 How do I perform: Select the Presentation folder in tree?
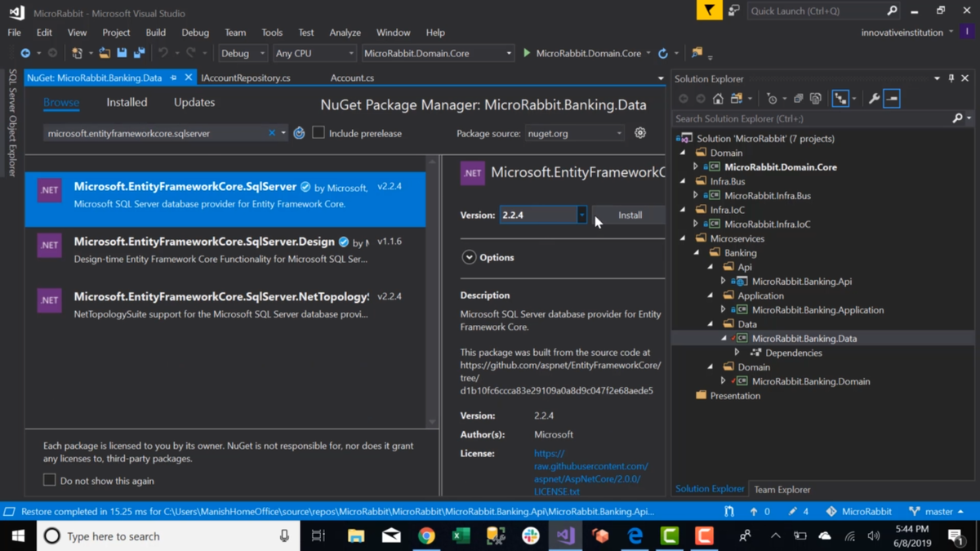tap(735, 395)
